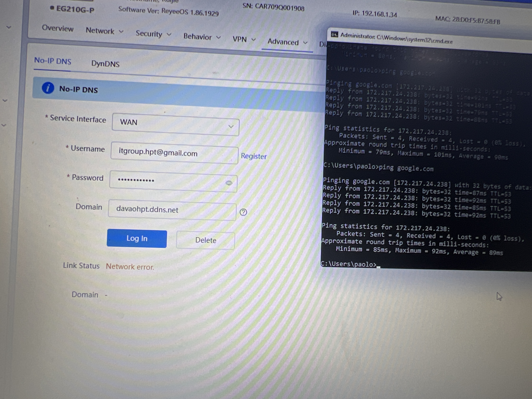The image size is (532, 399).
Task: Open the Register link
Action: [x=254, y=156]
